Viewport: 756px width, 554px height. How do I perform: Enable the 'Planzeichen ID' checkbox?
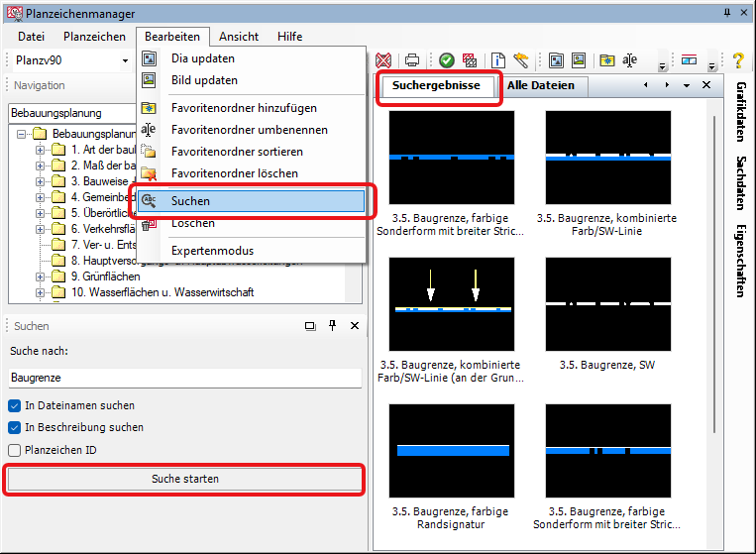coord(15,450)
